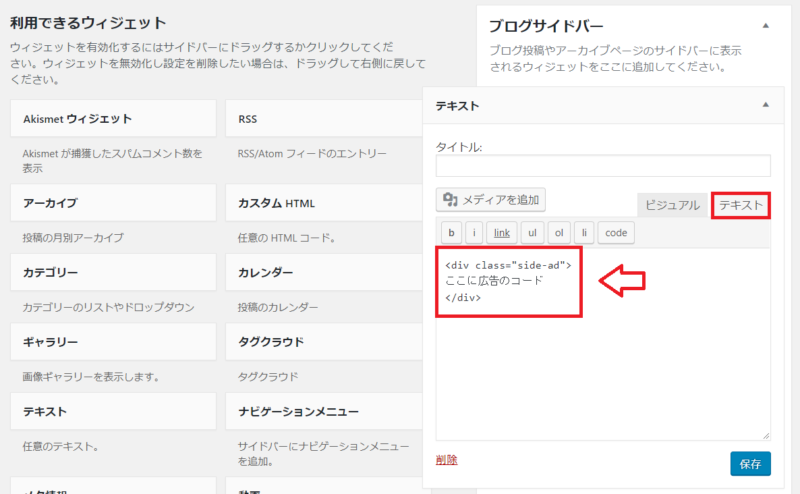Insert list item with li button
Viewport: 800px width, 494px height.
pos(584,233)
